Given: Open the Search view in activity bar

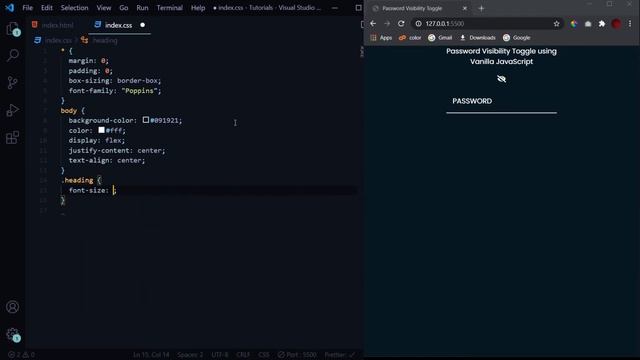Looking at the screenshot, I should click(13, 55).
